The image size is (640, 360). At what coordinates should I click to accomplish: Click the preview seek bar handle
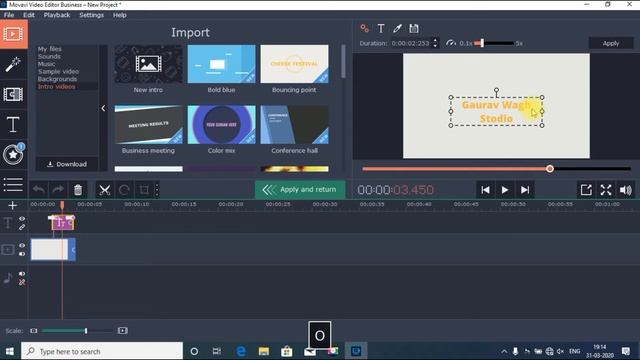550,169
